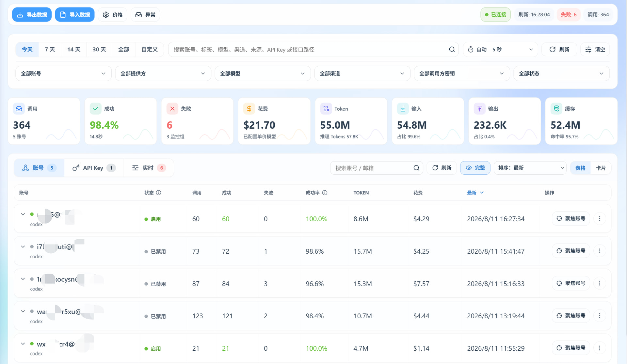Click the info icon next to 成功率 header
The width and height of the screenshot is (627, 364).
coord(325,193)
